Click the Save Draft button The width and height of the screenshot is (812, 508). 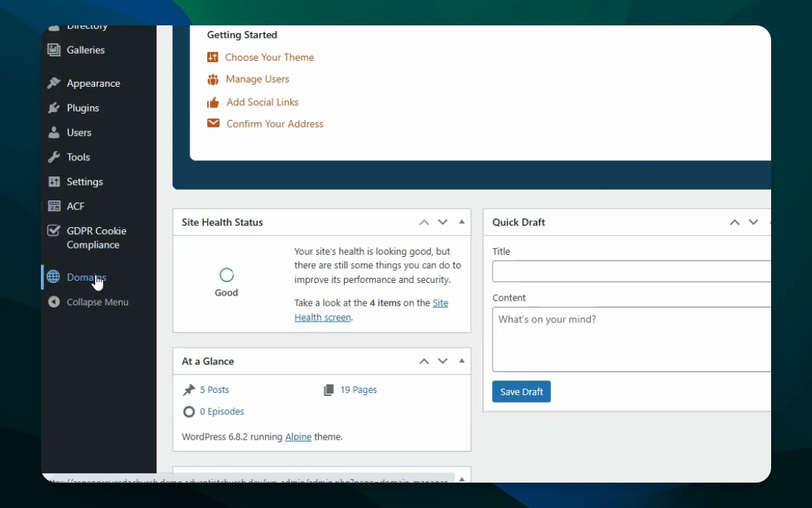click(x=522, y=392)
